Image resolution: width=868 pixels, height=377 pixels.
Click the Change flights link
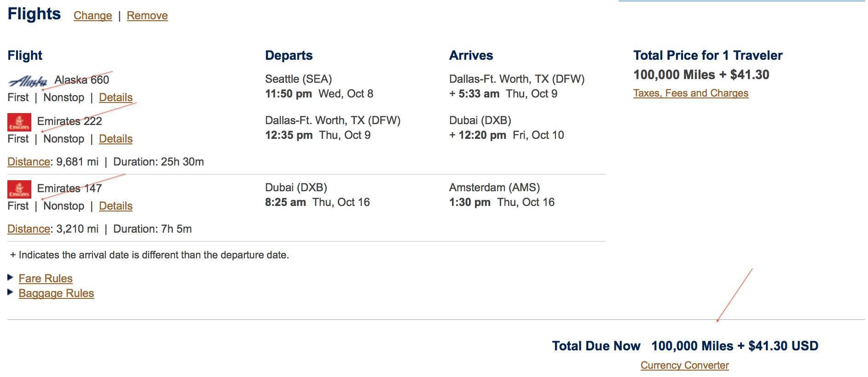(x=93, y=16)
